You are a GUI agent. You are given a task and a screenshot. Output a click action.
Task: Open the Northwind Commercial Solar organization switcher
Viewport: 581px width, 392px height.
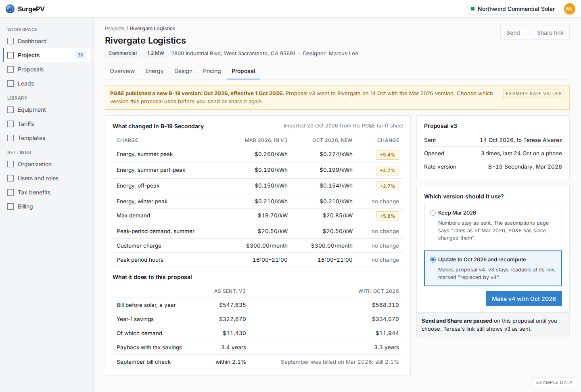(x=513, y=9)
